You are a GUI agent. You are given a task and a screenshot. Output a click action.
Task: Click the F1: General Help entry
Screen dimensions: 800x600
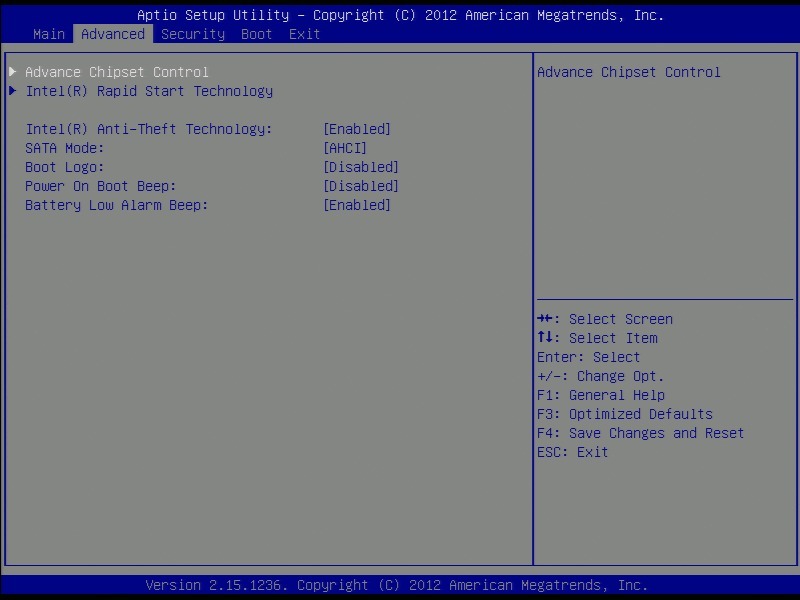pyautogui.click(x=601, y=395)
